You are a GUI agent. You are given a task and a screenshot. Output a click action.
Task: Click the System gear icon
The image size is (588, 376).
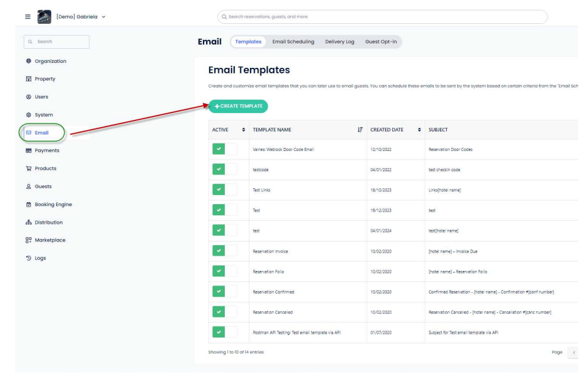[28, 115]
